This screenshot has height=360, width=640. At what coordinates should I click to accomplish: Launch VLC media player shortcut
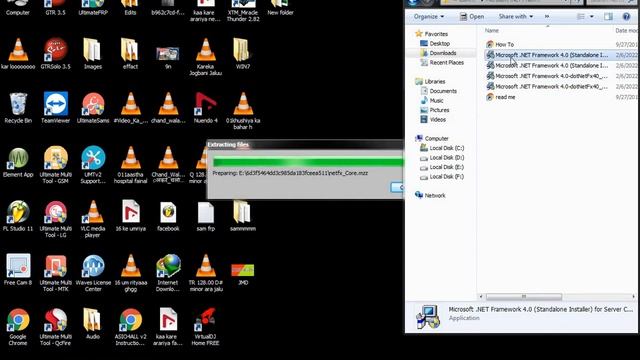(x=93, y=219)
